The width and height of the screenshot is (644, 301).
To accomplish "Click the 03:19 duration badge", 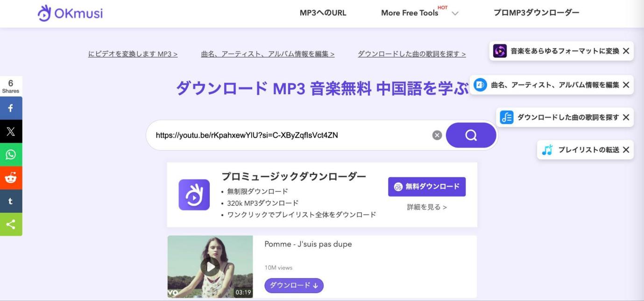I will coord(243,293).
